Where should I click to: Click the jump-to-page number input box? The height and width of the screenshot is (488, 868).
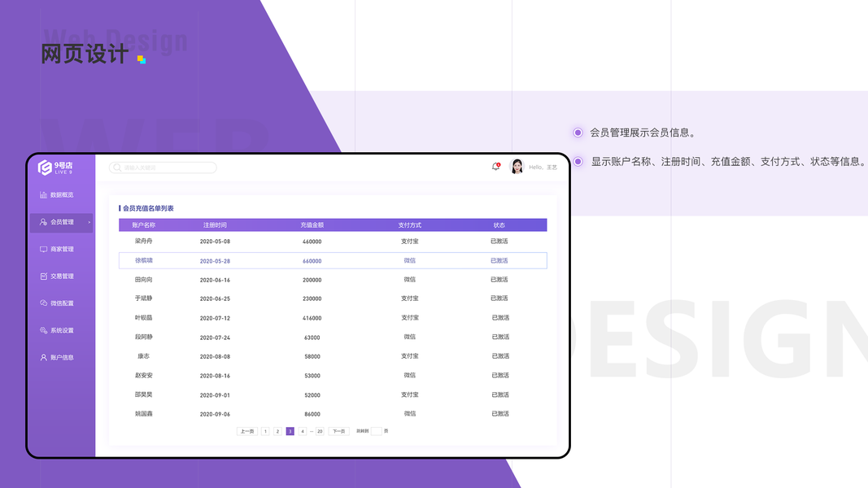[x=377, y=431]
